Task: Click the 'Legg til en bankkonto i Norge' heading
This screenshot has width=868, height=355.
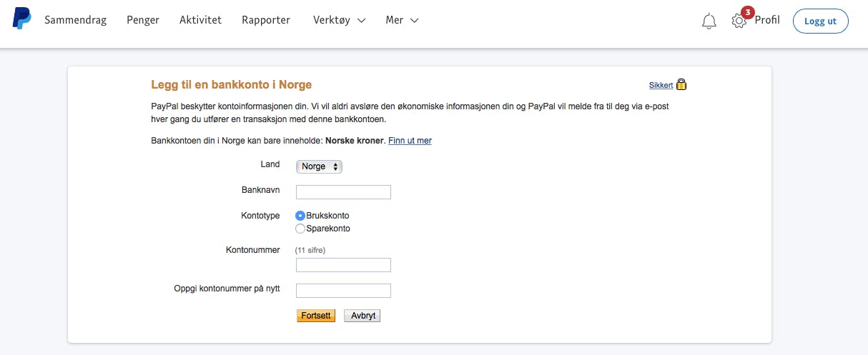Action: [232, 84]
